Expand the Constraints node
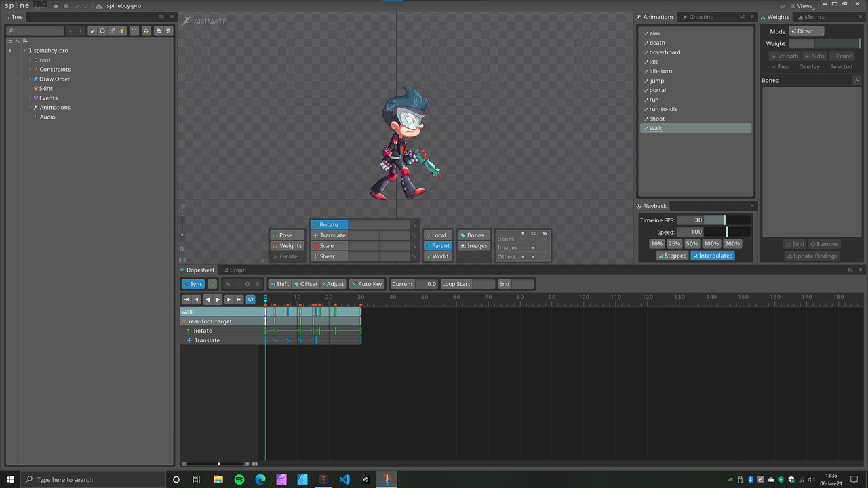This screenshot has width=868, height=488. 31,70
